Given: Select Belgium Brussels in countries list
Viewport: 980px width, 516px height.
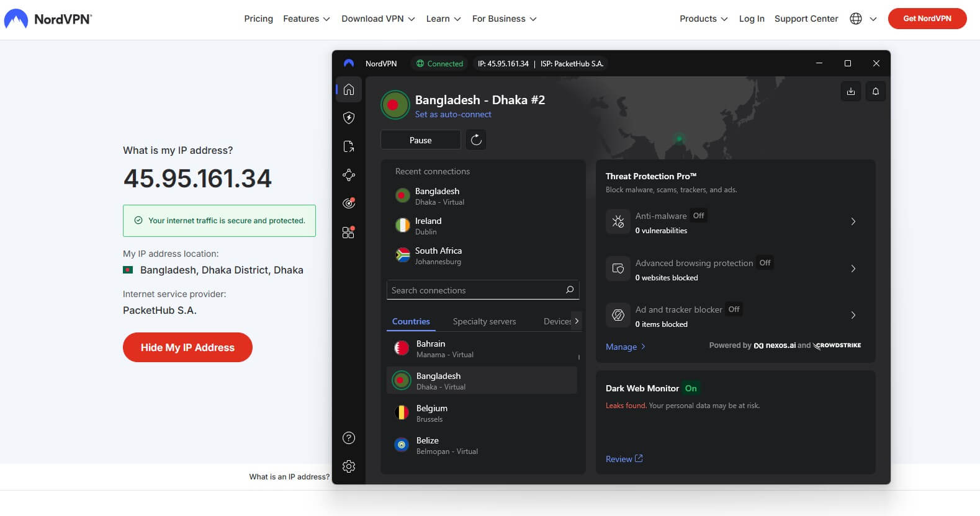Looking at the screenshot, I should pos(482,413).
